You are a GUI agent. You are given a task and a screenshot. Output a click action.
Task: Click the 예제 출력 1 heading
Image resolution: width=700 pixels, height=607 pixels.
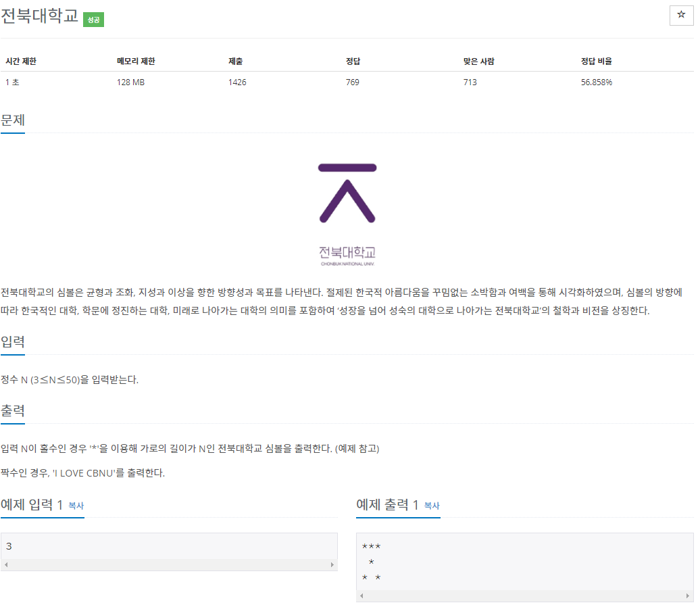coord(387,505)
